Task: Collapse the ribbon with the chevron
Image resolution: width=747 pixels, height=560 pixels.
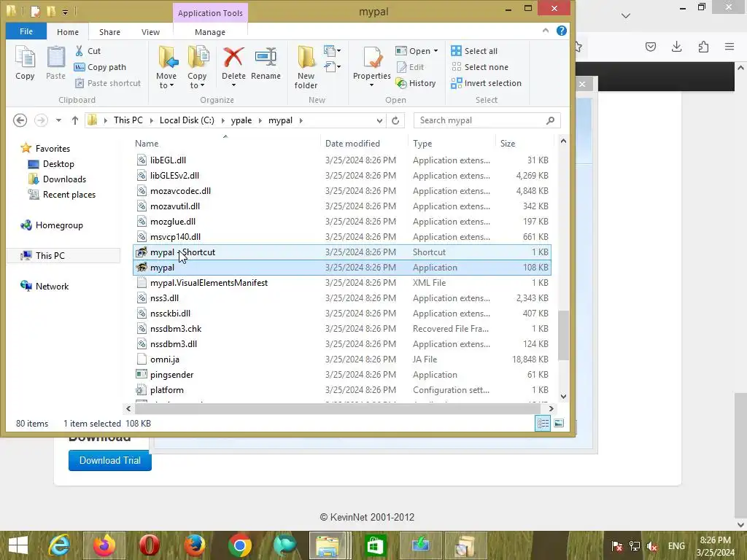Action: (x=546, y=31)
